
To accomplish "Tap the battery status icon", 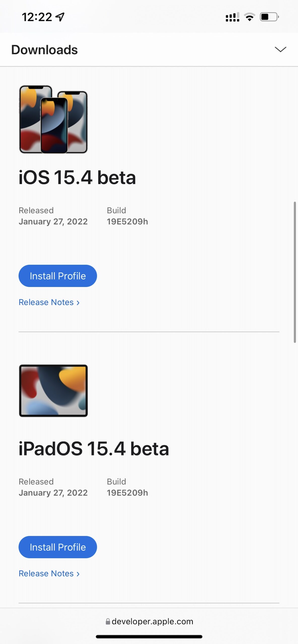I will pos(269,17).
